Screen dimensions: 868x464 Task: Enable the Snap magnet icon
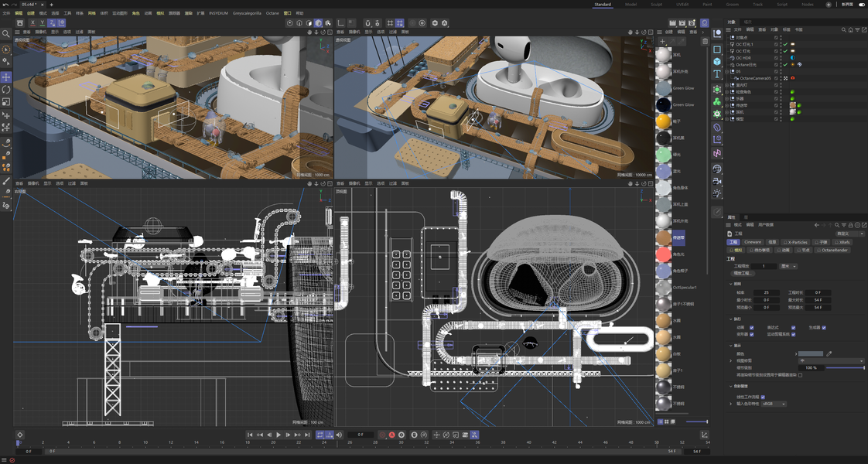point(367,23)
